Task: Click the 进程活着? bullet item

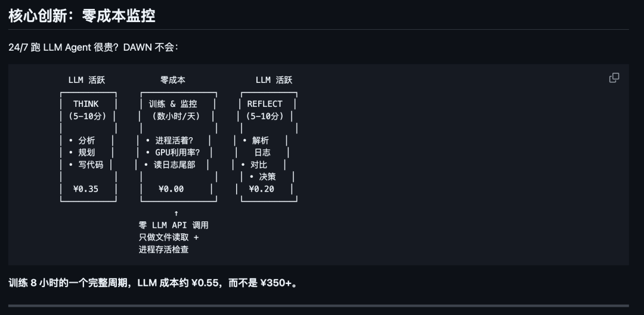Action: [x=174, y=140]
